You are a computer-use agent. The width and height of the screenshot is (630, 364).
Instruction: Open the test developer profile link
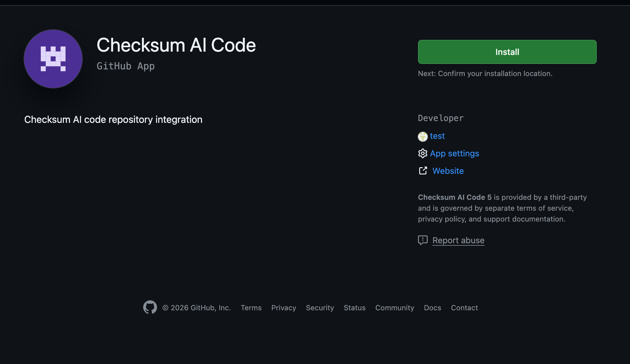click(437, 136)
